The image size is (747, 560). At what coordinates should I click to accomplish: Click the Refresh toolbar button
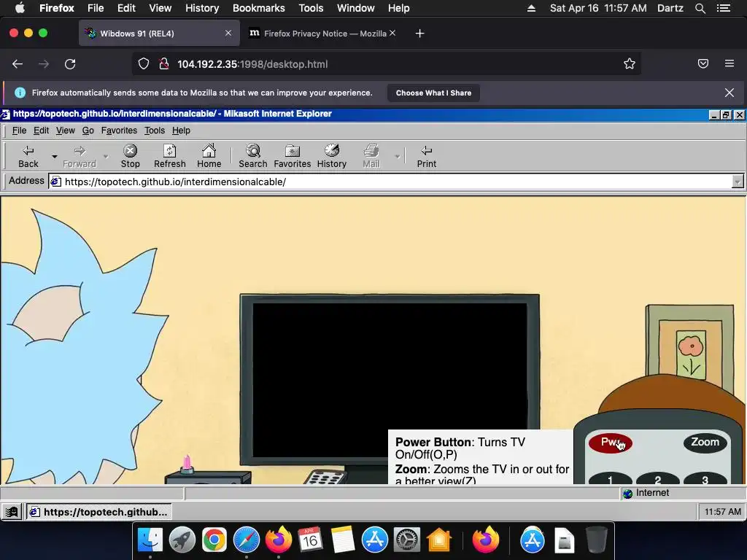click(169, 156)
